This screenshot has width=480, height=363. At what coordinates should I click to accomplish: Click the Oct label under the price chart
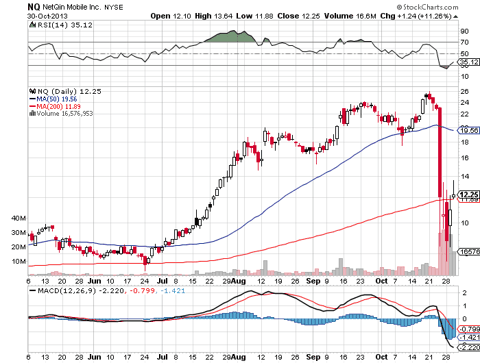click(382, 281)
